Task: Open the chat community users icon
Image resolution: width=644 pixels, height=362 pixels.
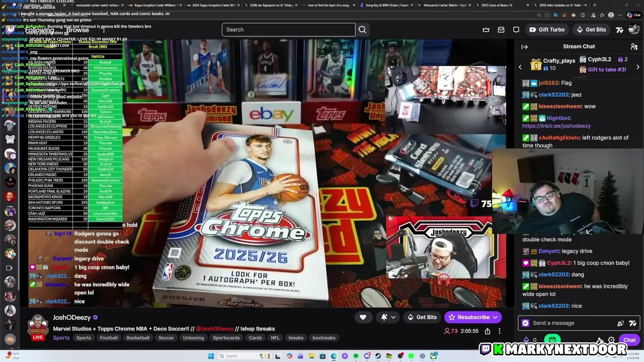Action: (634, 47)
